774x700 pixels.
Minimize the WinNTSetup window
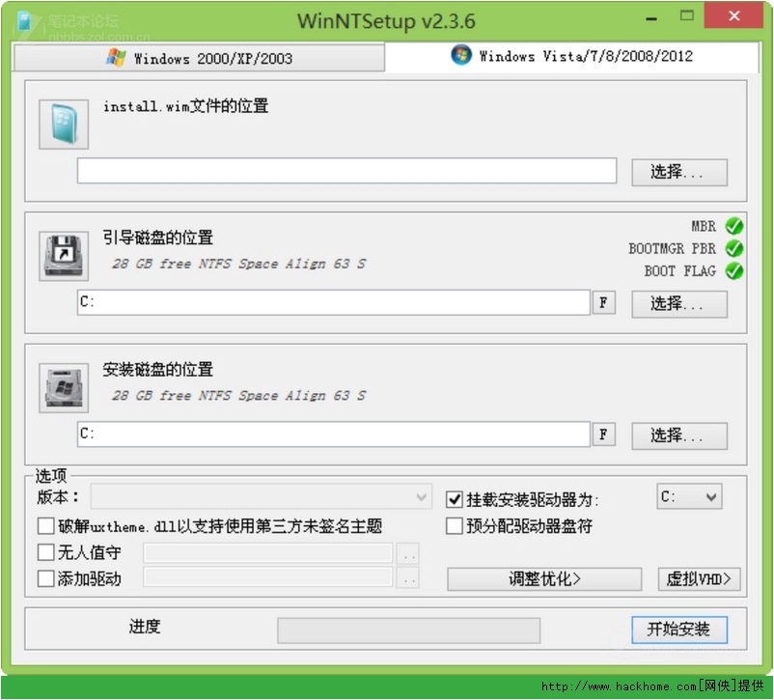[651, 17]
